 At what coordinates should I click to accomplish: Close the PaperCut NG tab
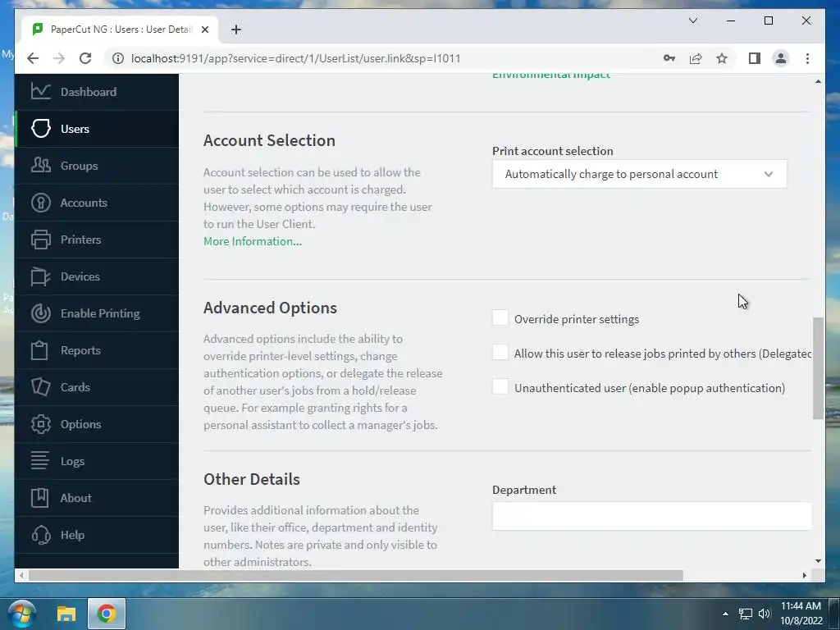click(x=204, y=30)
